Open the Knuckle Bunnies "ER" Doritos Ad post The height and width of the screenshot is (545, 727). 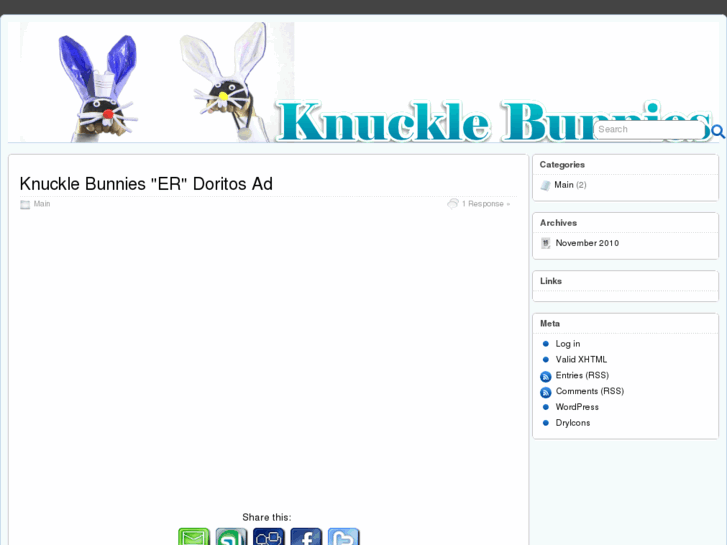[x=146, y=184]
